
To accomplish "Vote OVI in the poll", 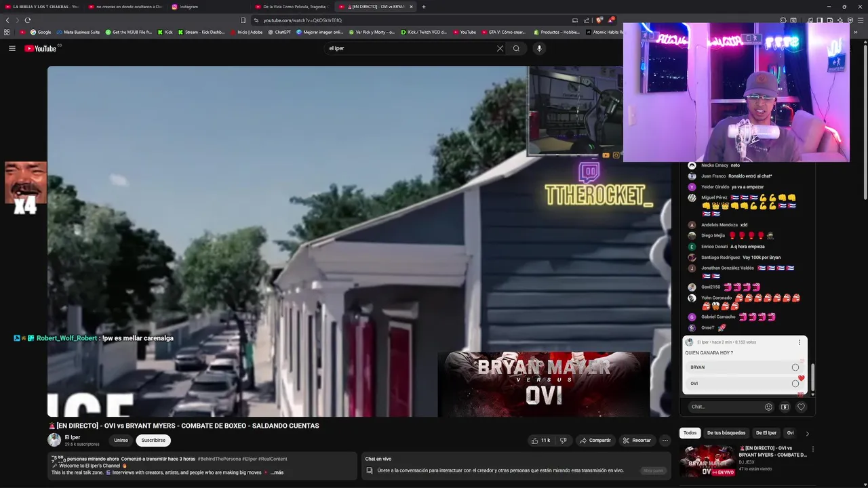I will 745,384.
